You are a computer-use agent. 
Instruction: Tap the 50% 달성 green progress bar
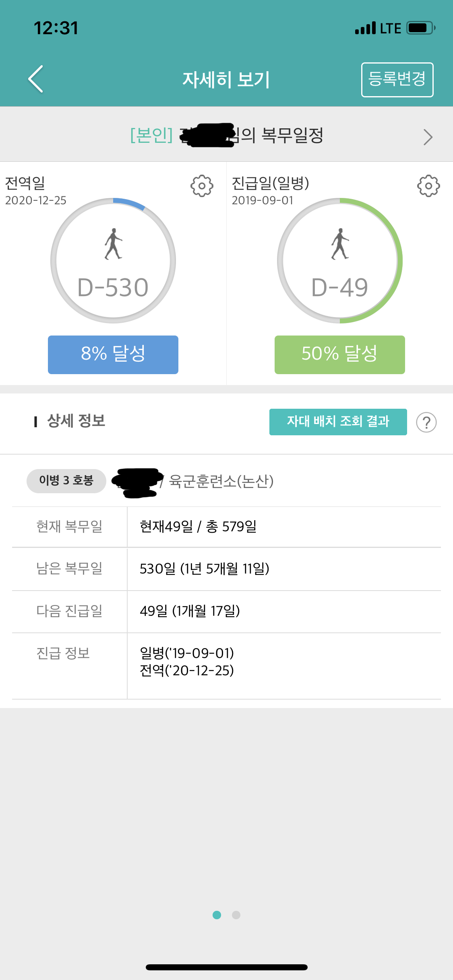[340, 354]
